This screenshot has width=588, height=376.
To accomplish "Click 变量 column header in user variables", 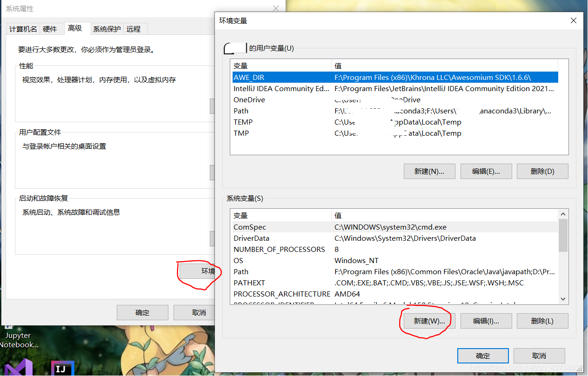I will [281, 66].
